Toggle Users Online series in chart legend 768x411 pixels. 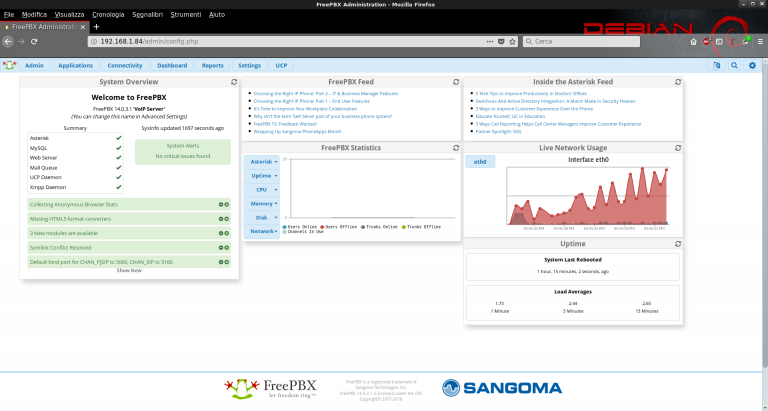[300, 227]
